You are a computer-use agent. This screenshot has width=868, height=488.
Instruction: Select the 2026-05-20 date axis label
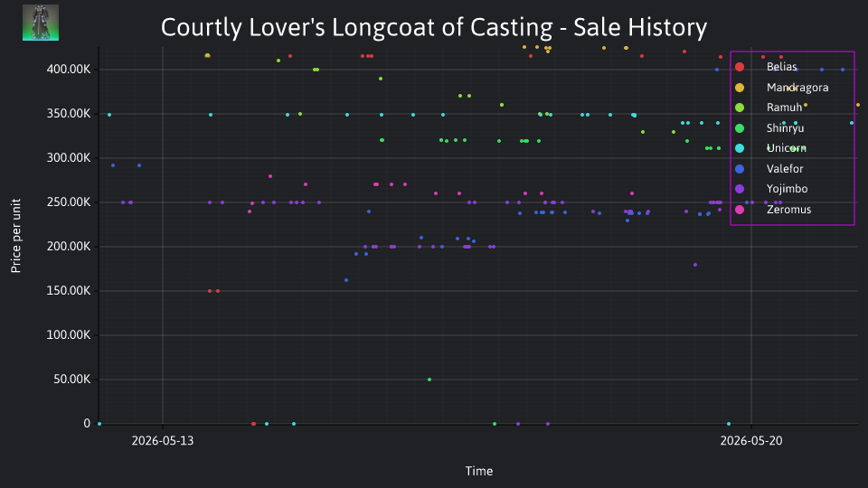coord(751,440)
